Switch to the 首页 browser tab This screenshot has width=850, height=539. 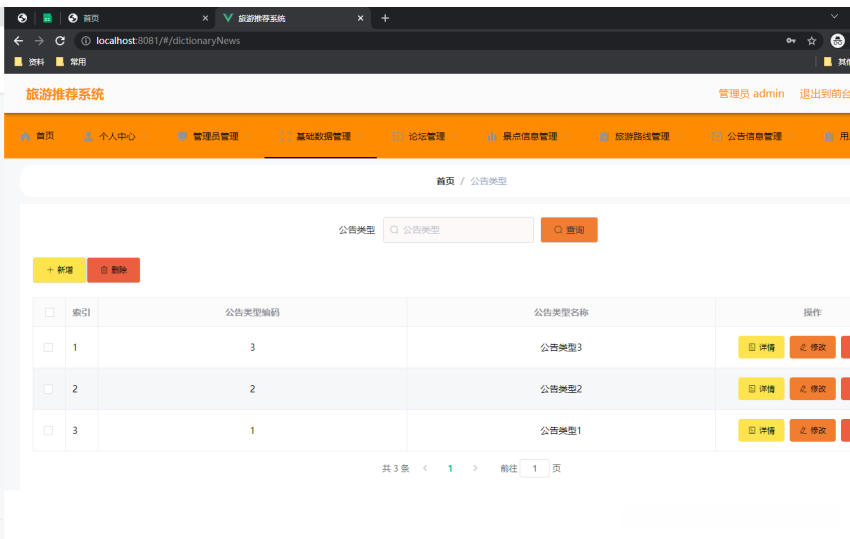tap(136, 18)
